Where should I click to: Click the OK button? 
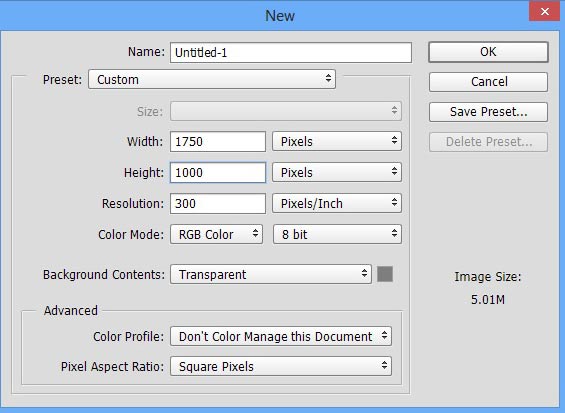coord(488,52)
